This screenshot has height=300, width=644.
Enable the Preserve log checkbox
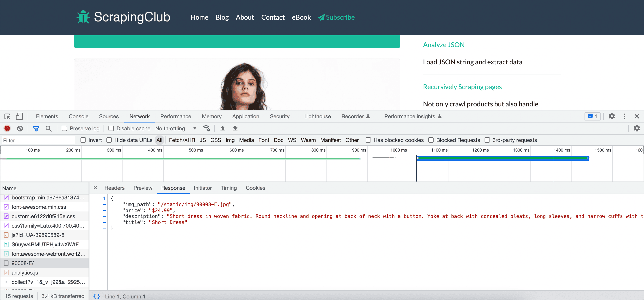[64, 129]
